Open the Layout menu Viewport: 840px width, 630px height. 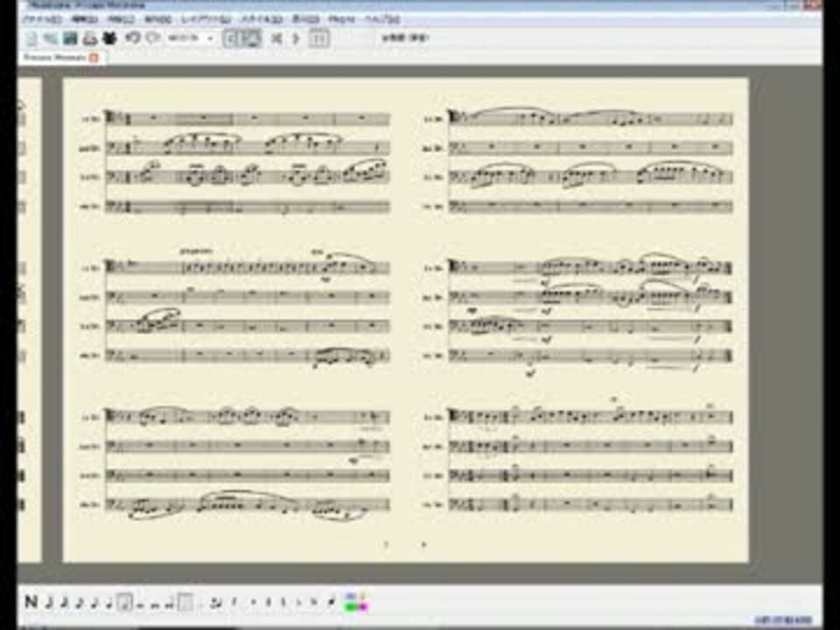tap(206, 18)
